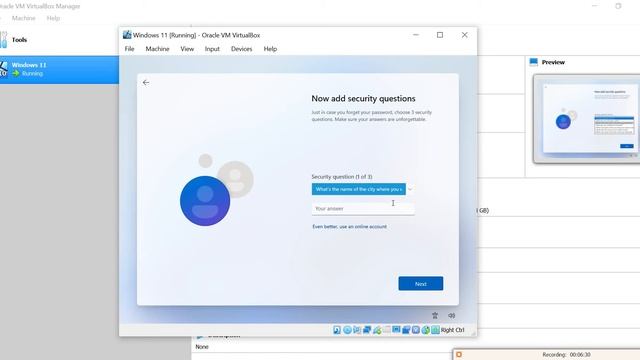Open the Help menu in VirtualBox Manager
Image resolution: width=640 pixels, height=360 pixels.
coord(53,18)
